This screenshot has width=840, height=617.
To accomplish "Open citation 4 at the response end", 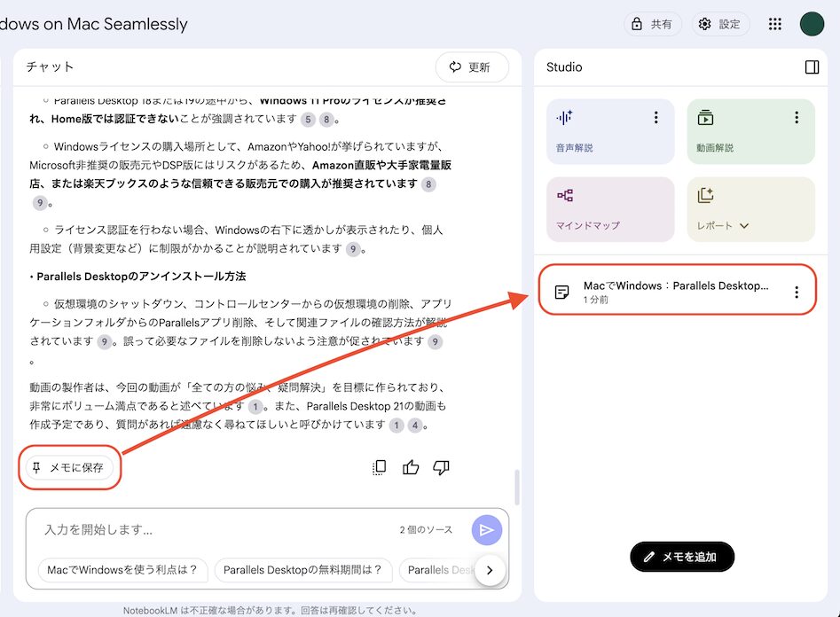I will 415,426.
